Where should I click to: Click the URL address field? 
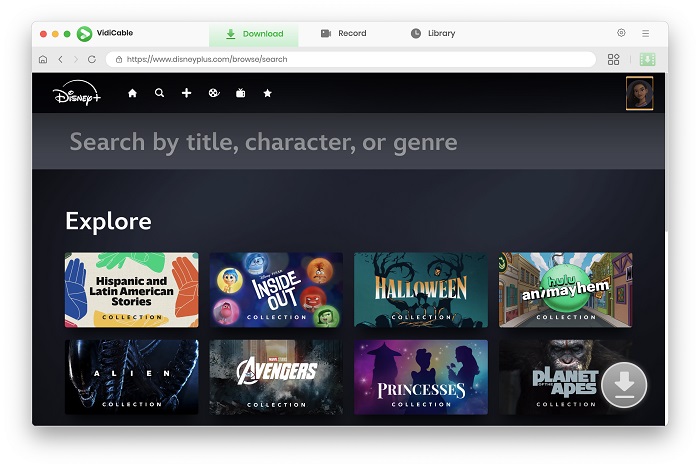coord(351,59)
